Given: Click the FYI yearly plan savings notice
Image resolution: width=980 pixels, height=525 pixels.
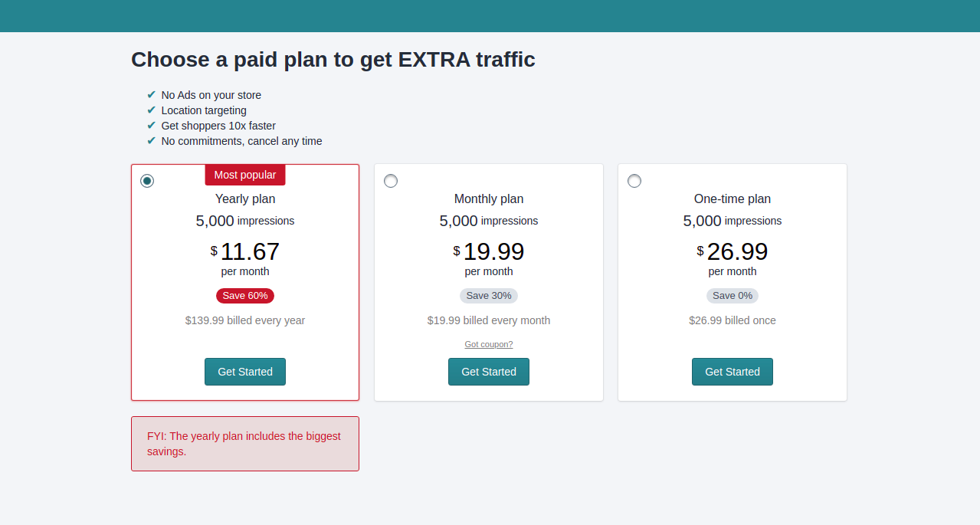Looking at the screenshot, I should pyautogui.click(x=245, y=444).
